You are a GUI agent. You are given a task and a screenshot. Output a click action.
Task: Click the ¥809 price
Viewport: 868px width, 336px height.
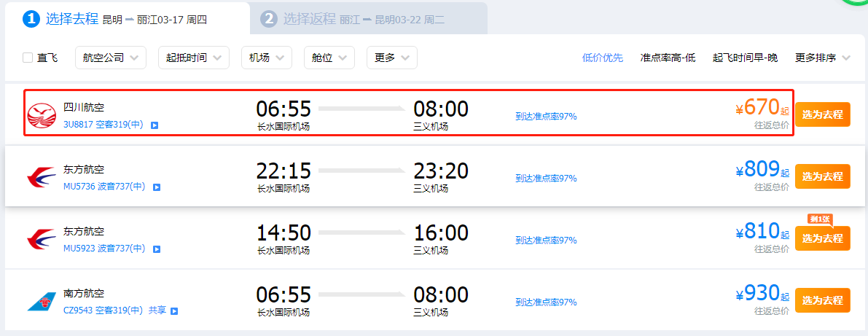(x=762, y=169)
